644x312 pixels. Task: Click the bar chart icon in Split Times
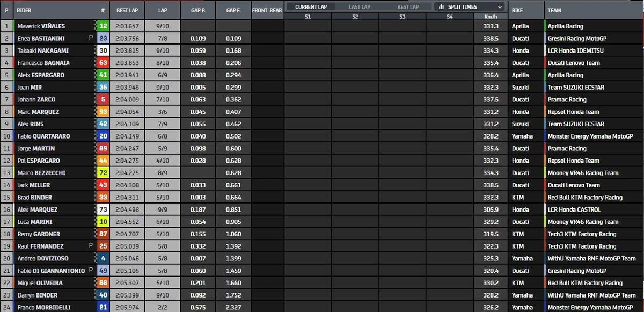tap(441, 7)
